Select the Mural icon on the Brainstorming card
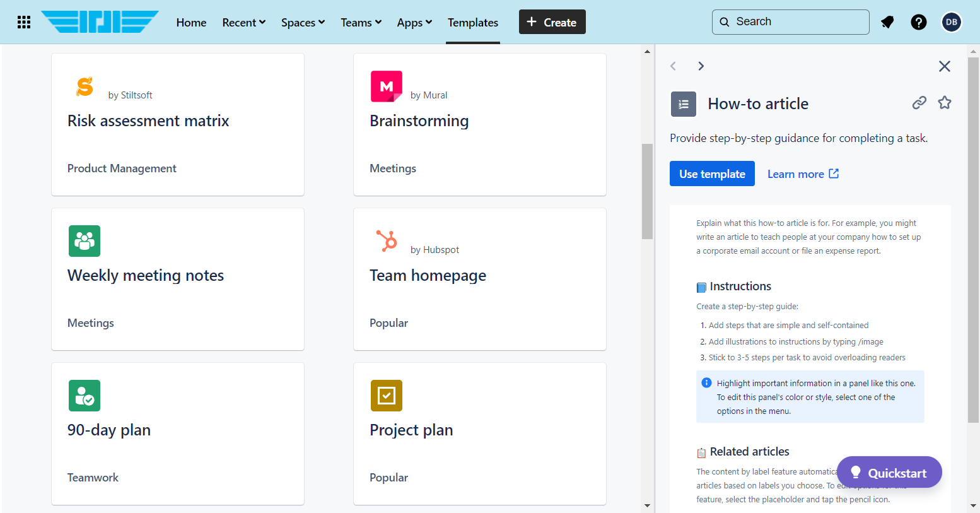The height and width of the screenshot is (513, 980). 387,86
